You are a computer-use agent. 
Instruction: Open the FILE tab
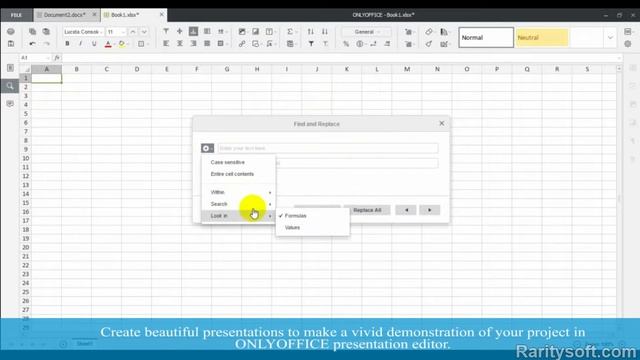point(16,15)
